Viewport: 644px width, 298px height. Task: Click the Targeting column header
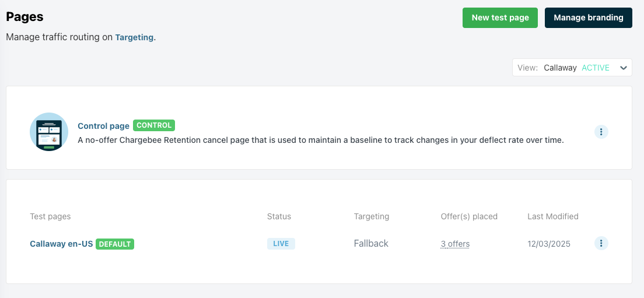click(x=371, y=216)
